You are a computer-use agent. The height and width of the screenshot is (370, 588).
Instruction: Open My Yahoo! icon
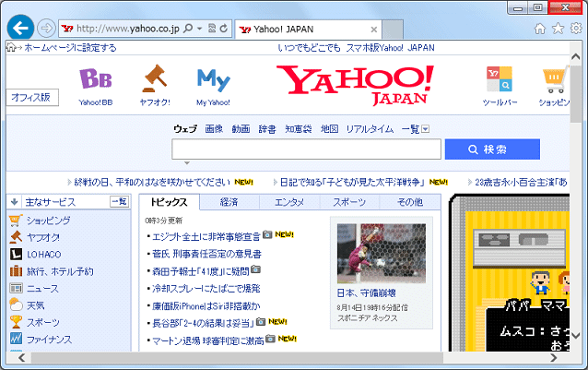(214, 87)
